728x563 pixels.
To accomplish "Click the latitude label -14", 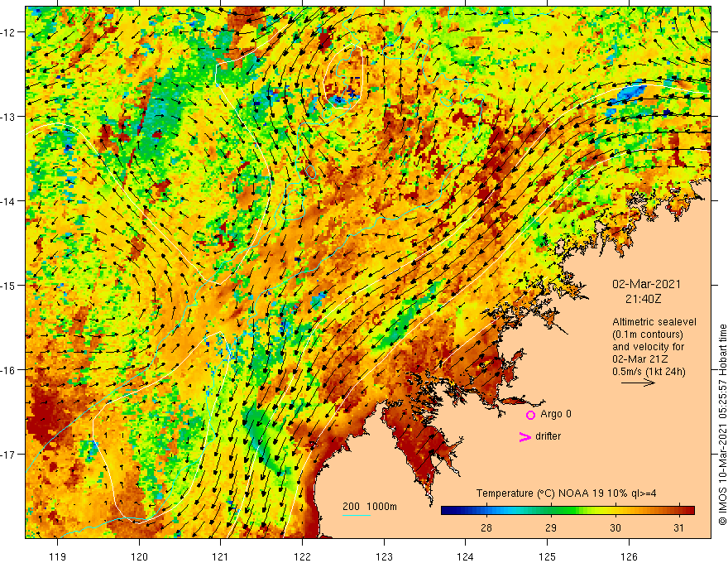I will coord(8,201).
